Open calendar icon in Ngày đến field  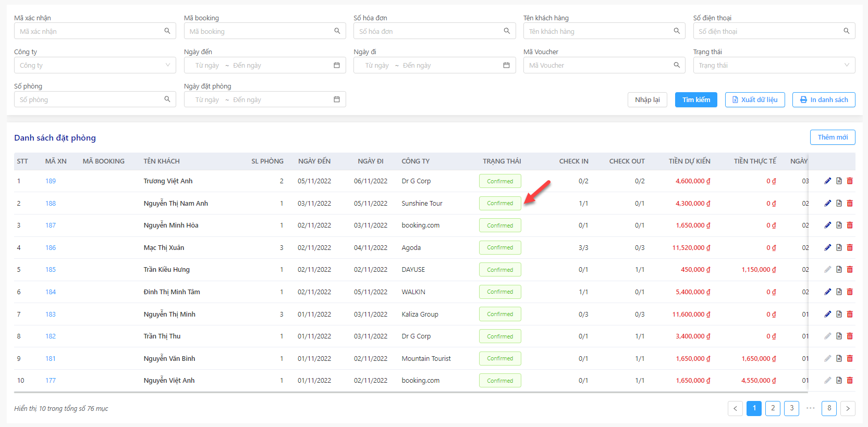pos(337,65)
